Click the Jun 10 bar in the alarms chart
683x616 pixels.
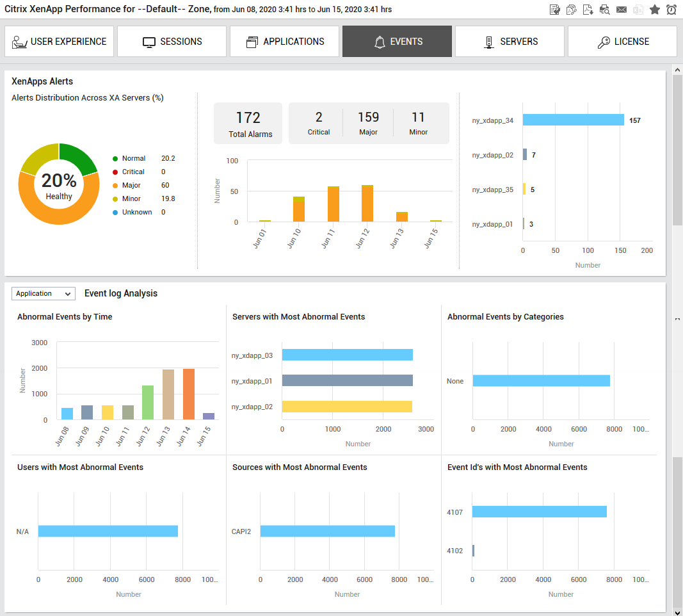(299, 209)
